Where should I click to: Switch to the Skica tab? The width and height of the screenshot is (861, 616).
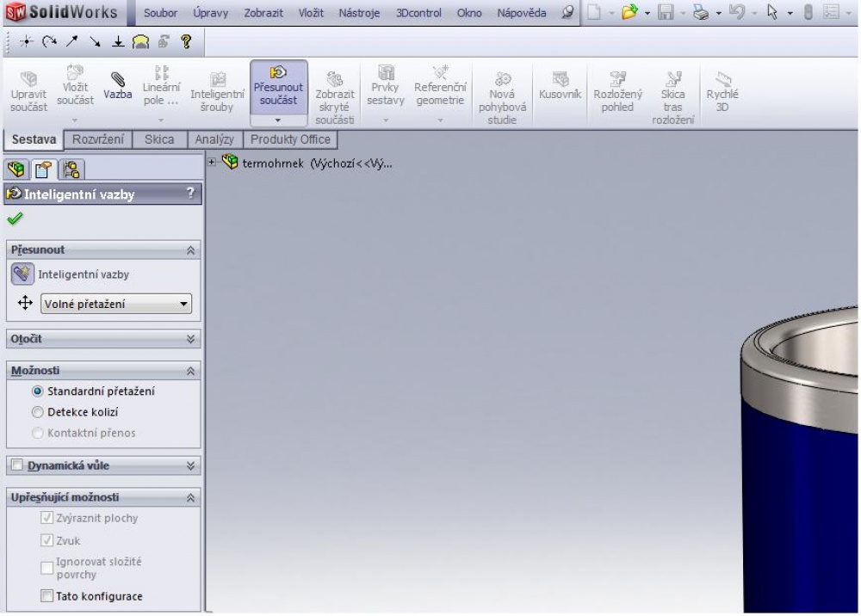point(159,139)
